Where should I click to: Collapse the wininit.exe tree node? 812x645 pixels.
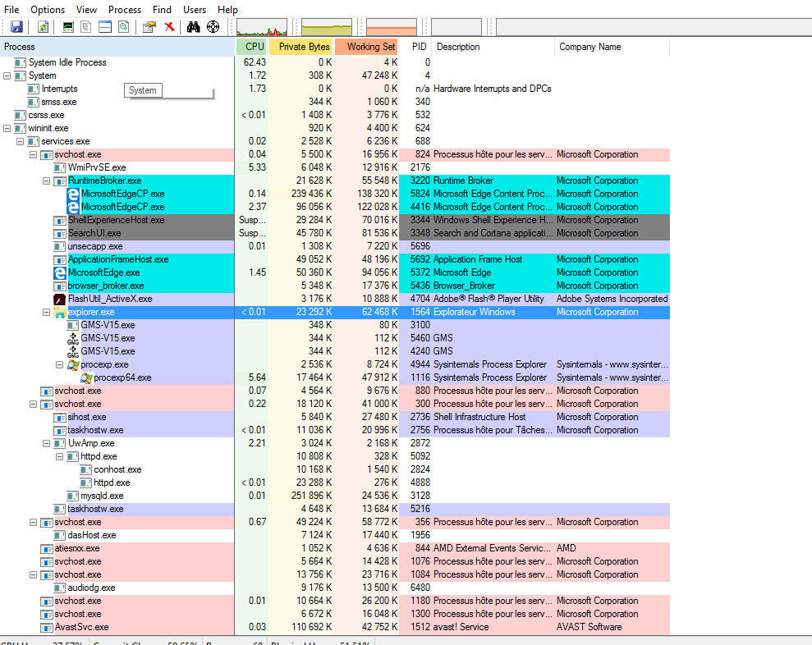pos(7,128)
